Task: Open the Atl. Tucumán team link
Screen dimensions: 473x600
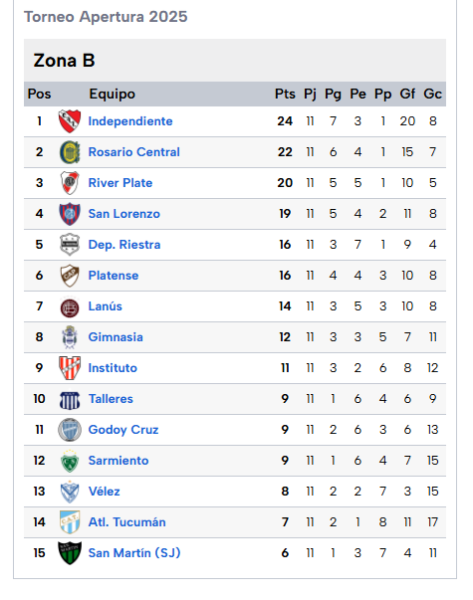Action: tap(127, 522)
